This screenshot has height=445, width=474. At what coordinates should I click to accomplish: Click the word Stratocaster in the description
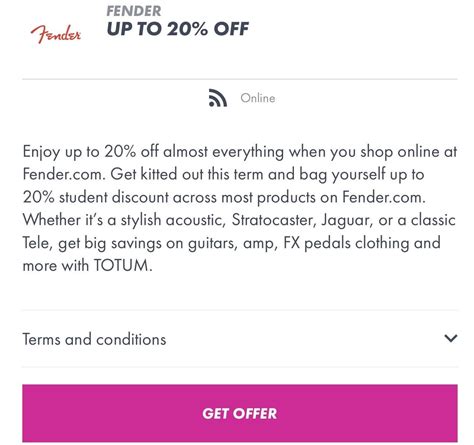click(x=274, y=220)
